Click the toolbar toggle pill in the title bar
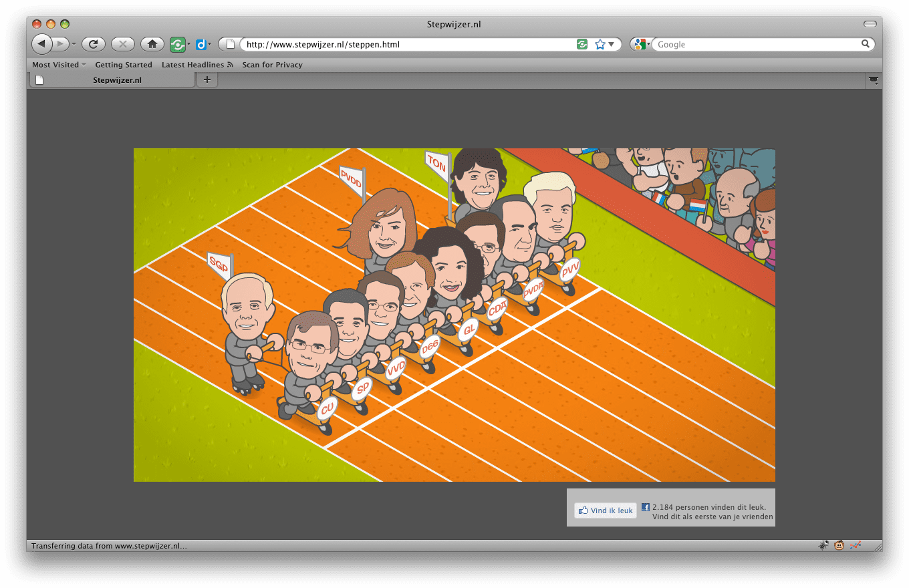 pos(870,24)
